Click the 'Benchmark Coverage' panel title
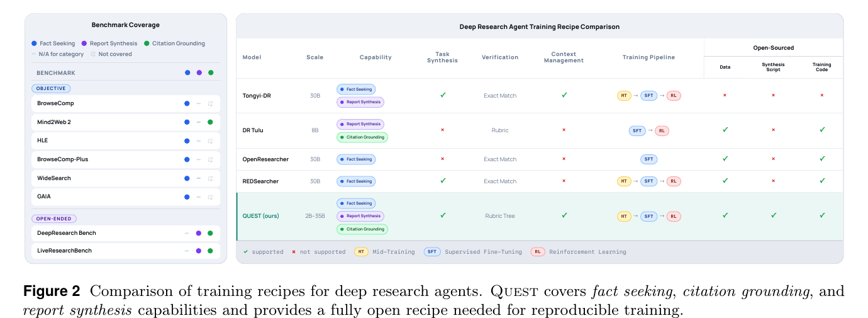Viewport: 868px width, 318px height. [x=126, y=25]
